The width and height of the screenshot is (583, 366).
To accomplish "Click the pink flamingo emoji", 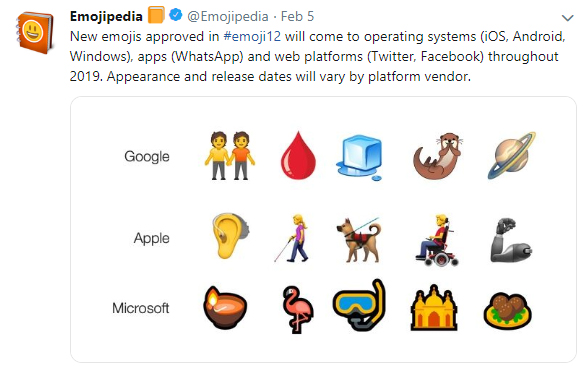I will point(298,309).
